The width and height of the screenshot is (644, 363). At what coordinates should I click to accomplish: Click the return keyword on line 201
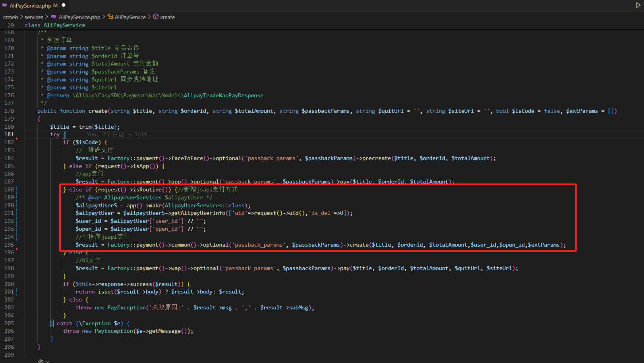(x=85, y=292)
